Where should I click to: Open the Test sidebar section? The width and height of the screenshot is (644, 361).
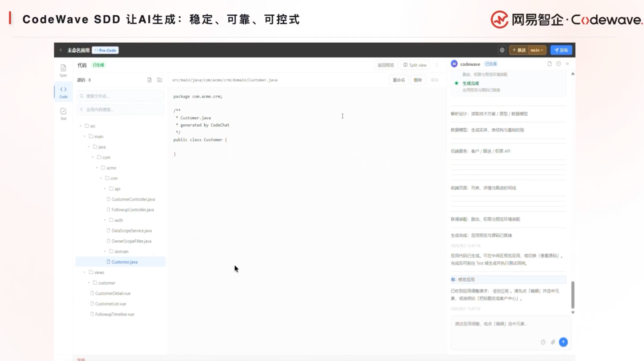point(63,114)
